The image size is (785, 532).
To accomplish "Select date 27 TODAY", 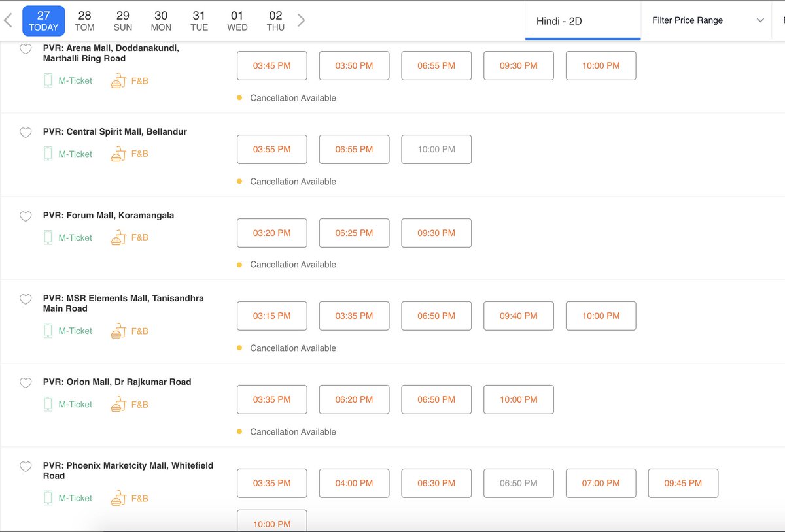I will tap(44, 21).
